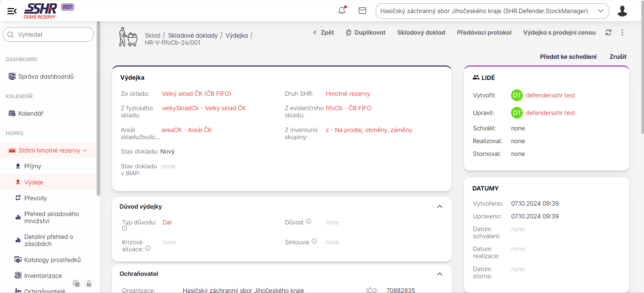Image resolution: width=644 pixels, height=293 pixels.
Task: Collapse the Důvod výdejky section
Action: point(440,207)
